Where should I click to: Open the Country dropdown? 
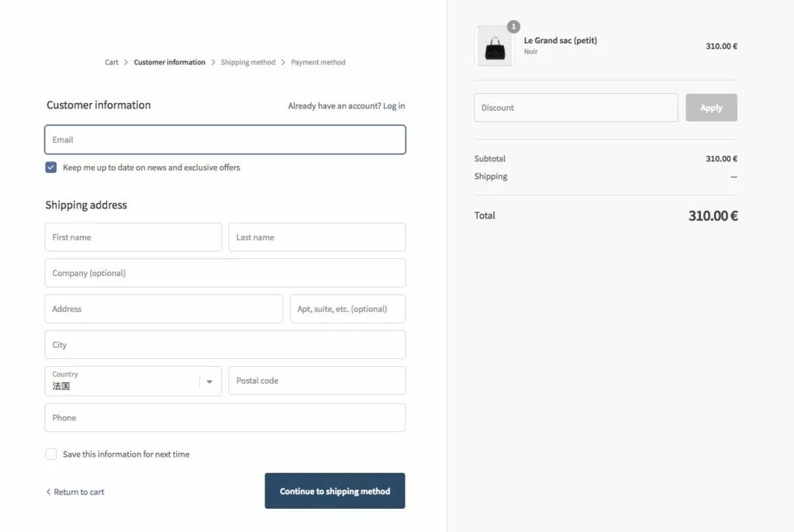tap(124, 381)
